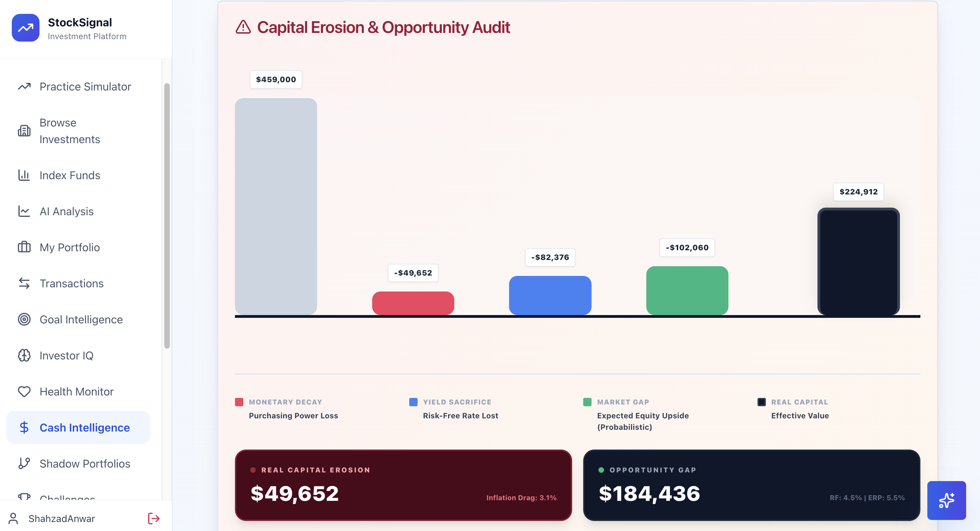
Task: Click the AI Analysis line chart icon
Action: click(24, 211)
